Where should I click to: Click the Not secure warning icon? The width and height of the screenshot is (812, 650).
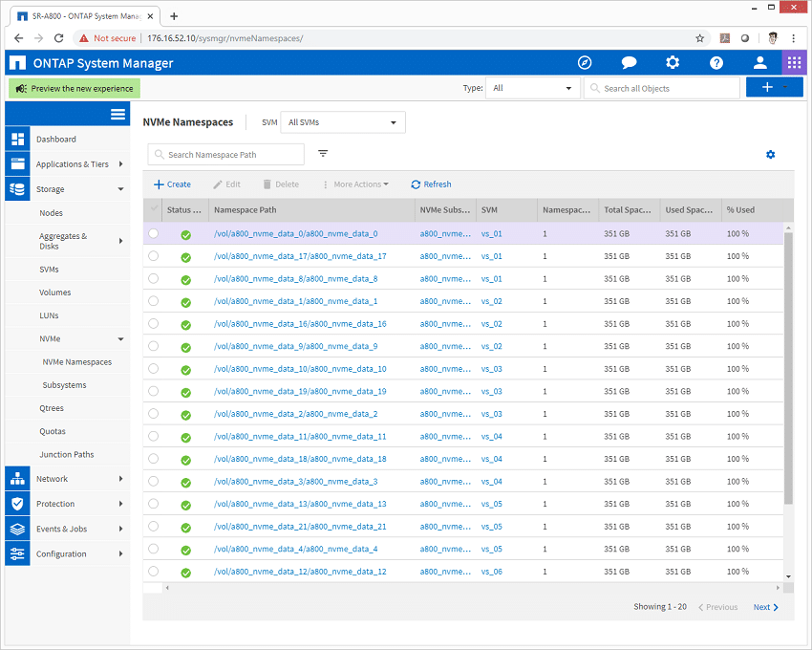pyautogui.click(x=84, y=38)
